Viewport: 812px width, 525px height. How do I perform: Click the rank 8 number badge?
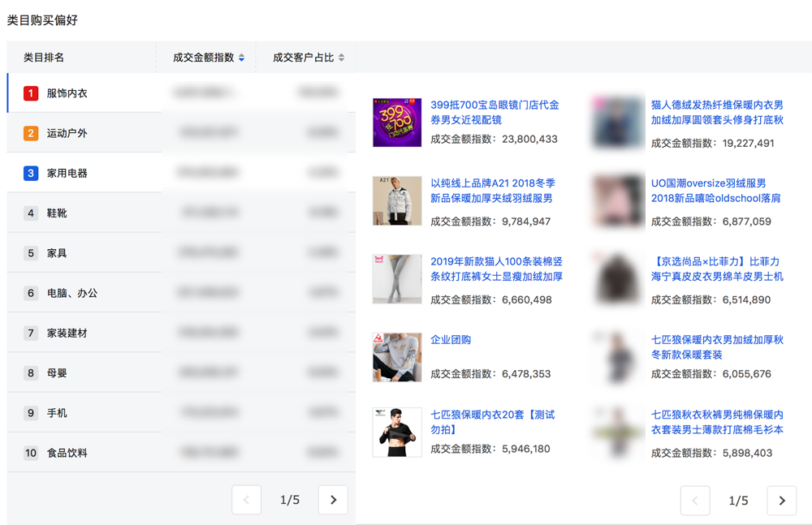[x=31, y=372]
